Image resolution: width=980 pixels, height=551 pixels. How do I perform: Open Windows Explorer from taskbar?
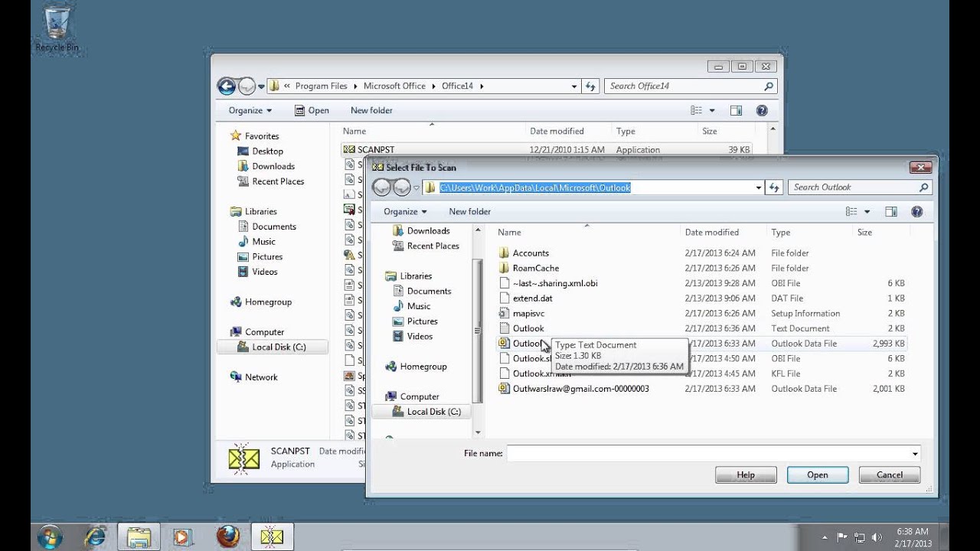click(x=139, y=537)
